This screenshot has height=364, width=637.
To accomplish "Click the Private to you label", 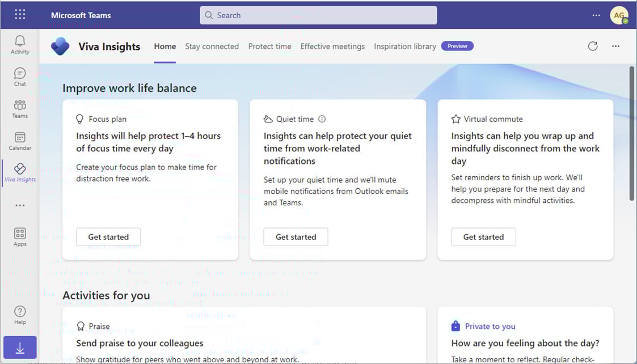I will point(490,326).
